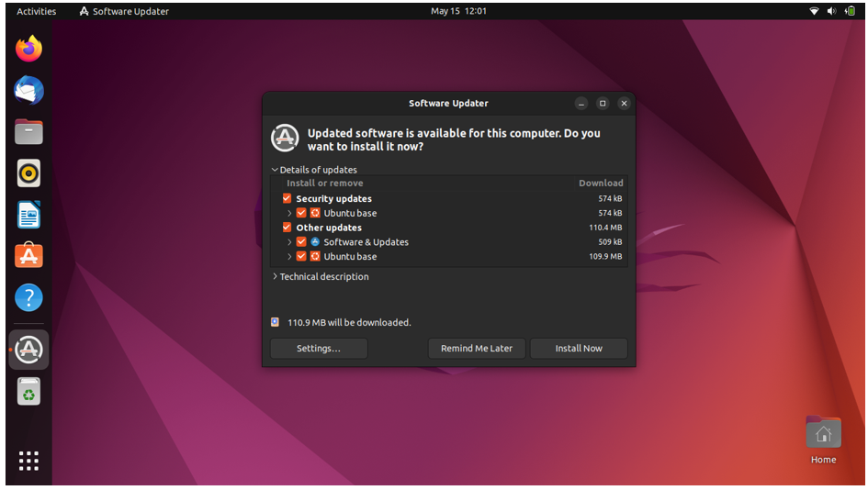Open Ubuntu Software store icon
Screen dimensions: 868x490
[x=28, y=256]
